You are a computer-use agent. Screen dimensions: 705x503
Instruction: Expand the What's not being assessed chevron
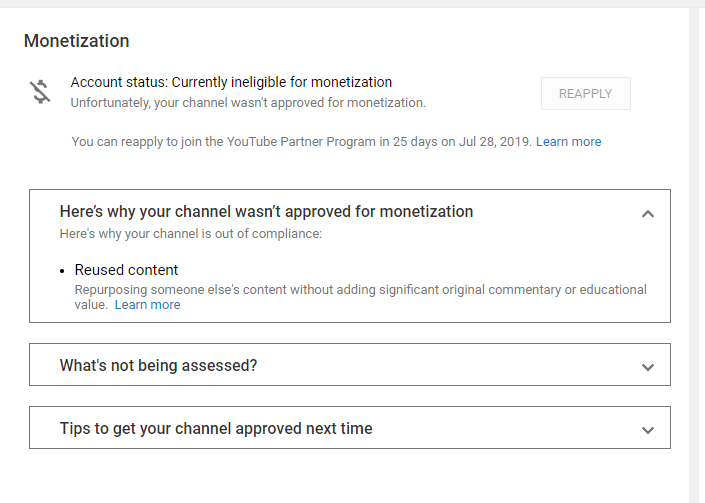click(x=647, y=367)
